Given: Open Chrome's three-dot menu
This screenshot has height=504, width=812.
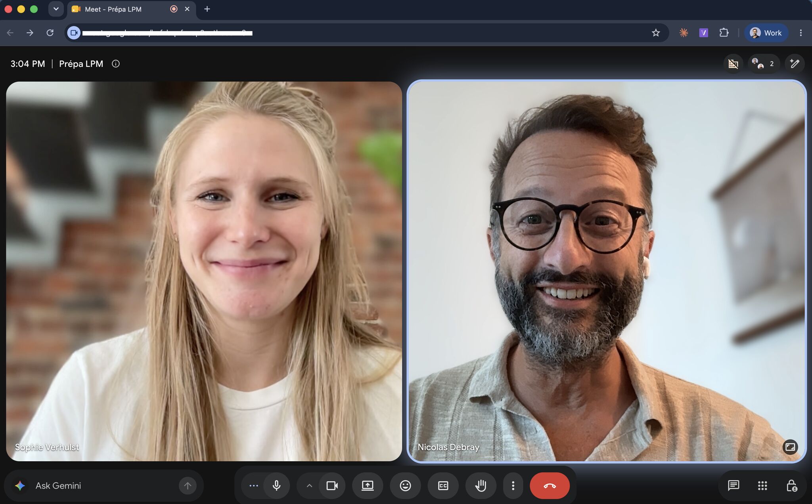Looking at the screenshot, I should (x=801, y=33).
